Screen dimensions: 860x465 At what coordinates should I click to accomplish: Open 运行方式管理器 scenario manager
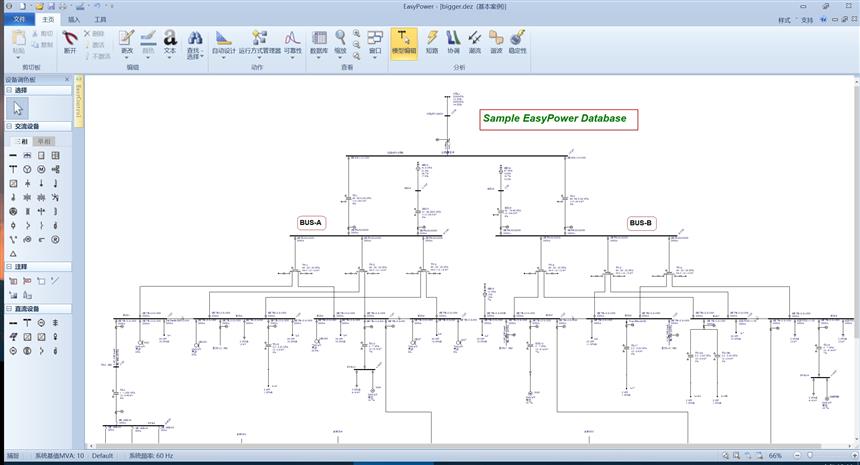(x=259, y=42)
